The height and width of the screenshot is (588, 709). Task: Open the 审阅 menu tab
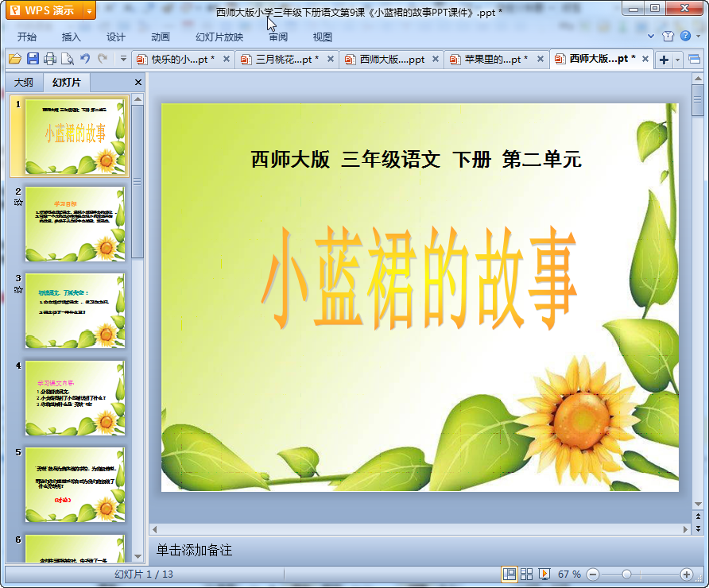click(x=278, y=37)
